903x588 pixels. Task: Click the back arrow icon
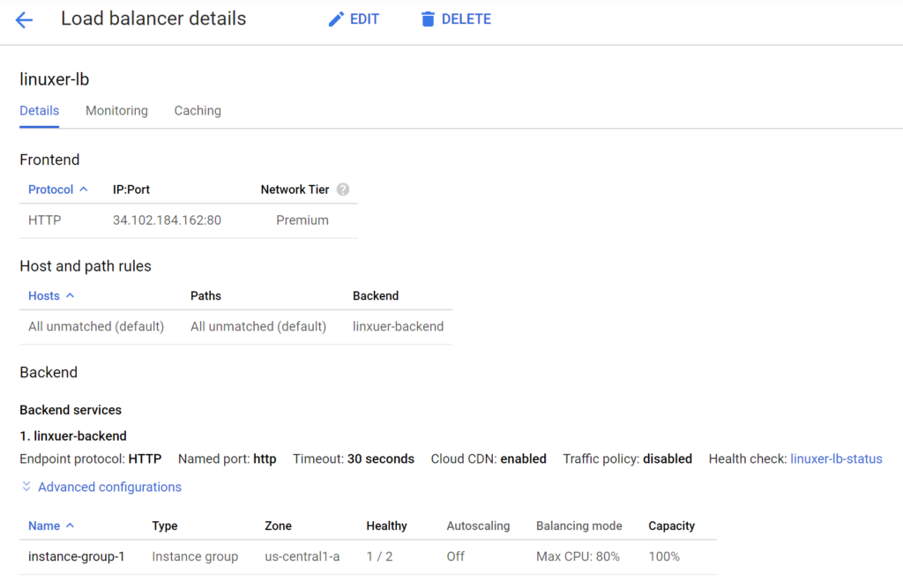point(24,19)
